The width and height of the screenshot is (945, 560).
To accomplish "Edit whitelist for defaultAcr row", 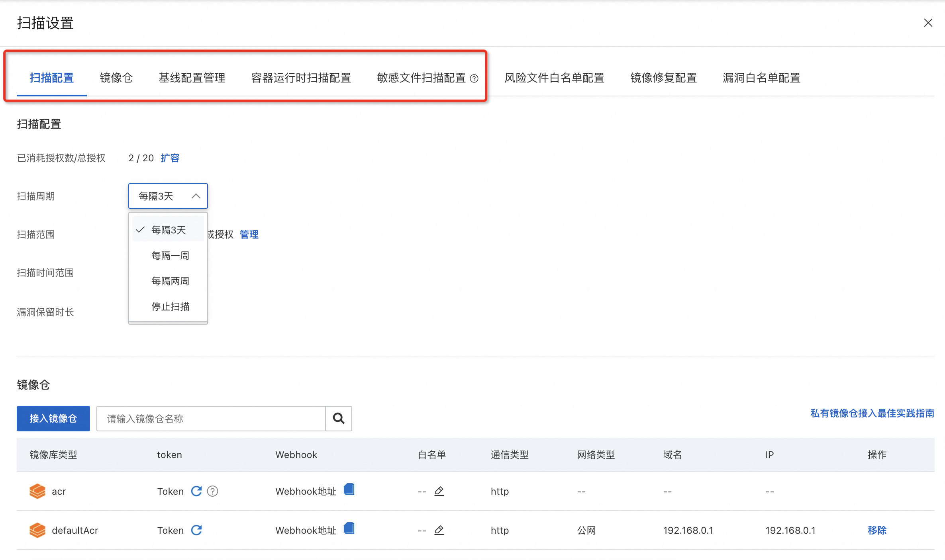I will pos(439,530).
